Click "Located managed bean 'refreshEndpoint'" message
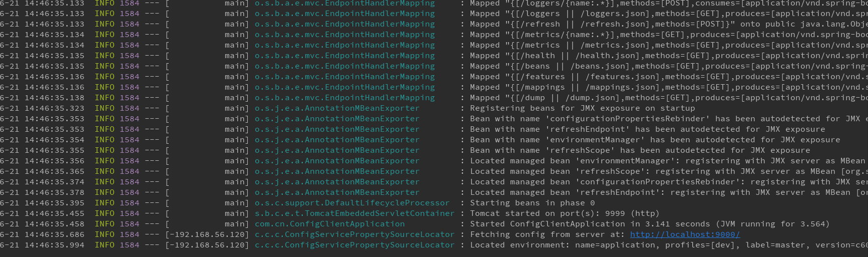 click(669, 192)
